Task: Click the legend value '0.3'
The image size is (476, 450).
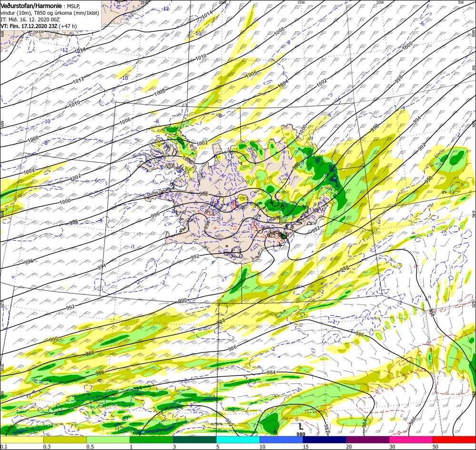Action: [47, 446]
